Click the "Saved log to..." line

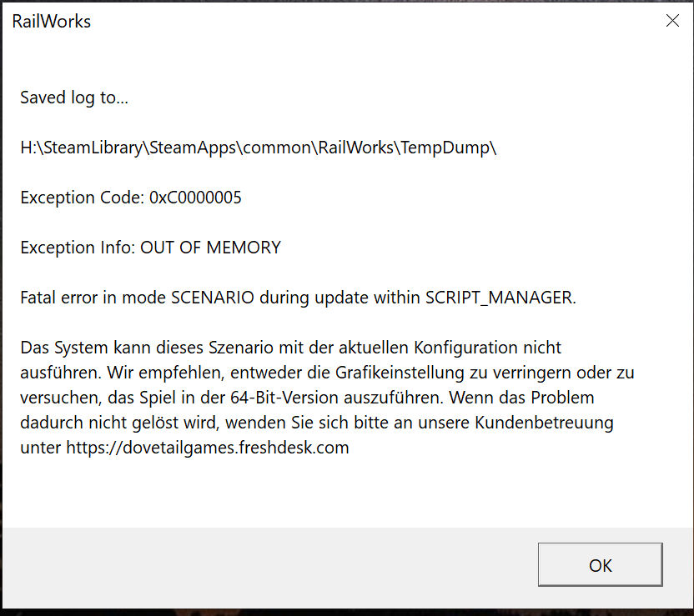click(74, 98)
